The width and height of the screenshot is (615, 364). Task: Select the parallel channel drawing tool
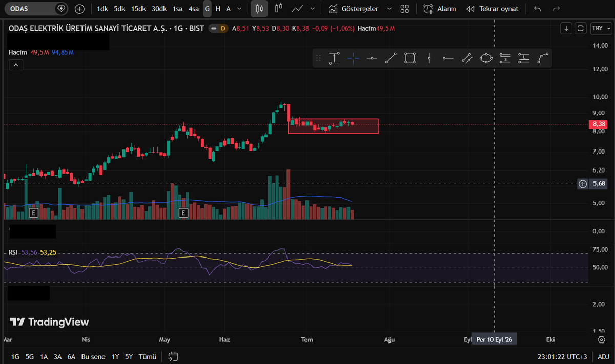pos(466,58)
